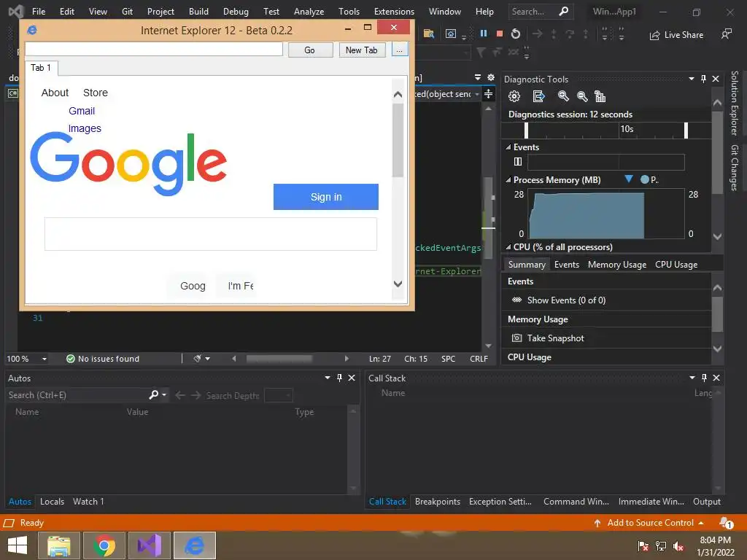This screenshot has width=747, height=560.
Task: Open the Call Stack window options dropdown
Action: coord(692,378)
